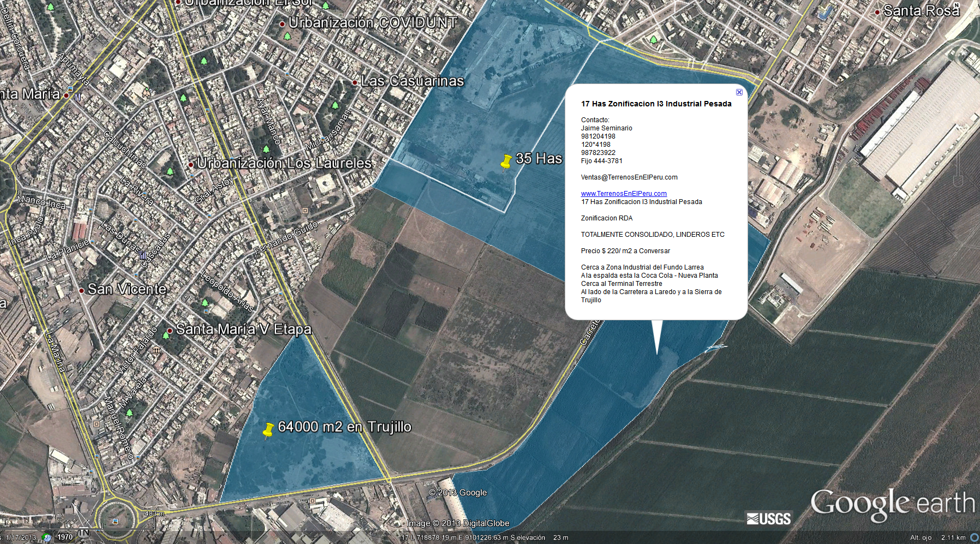This screenshot has width=980, height=544.
Task: Click the park tree icon beside Santa María V Etapa
Action: click(166, 335)
